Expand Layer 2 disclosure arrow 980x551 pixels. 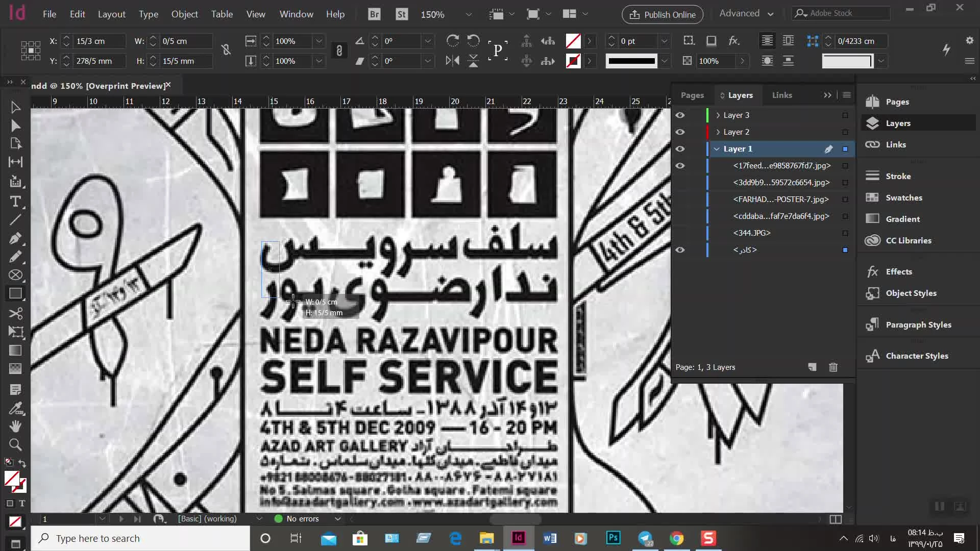pos(718,132)
